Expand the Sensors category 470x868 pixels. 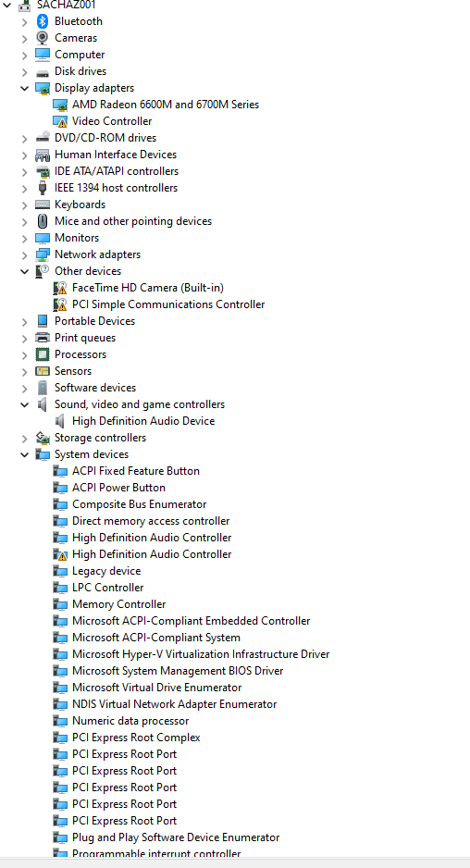(24, 371)
